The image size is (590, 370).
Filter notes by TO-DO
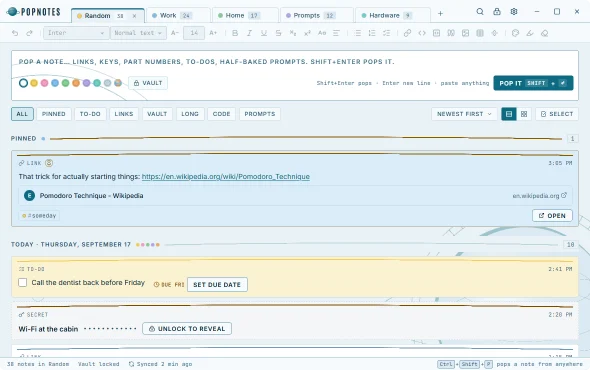coord(90,114)
